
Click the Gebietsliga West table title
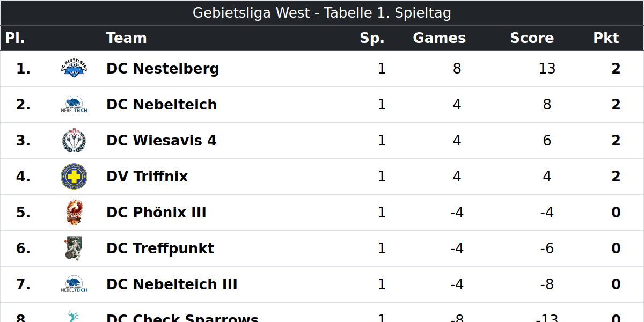(x=322, y=13)
